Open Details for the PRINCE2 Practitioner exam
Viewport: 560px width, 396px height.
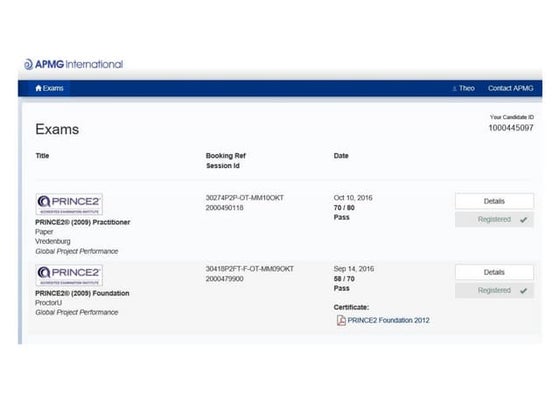[x=494, y=201]
